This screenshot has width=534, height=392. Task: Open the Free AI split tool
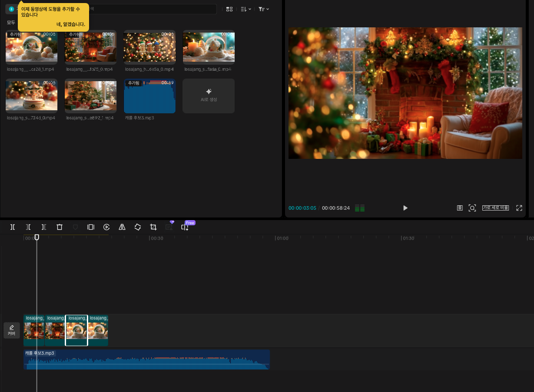pos(185,227)
